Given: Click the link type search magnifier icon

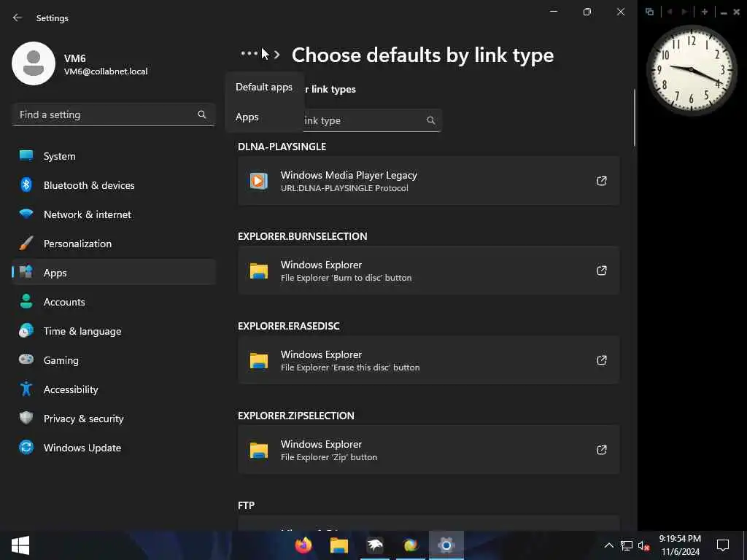Looking at the screenshot, I should pyautogui.click(x=430, y=120).
